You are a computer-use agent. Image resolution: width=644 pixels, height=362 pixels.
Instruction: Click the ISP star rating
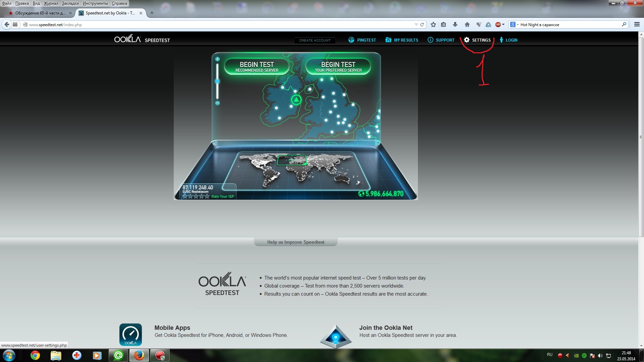pos(196,196)
